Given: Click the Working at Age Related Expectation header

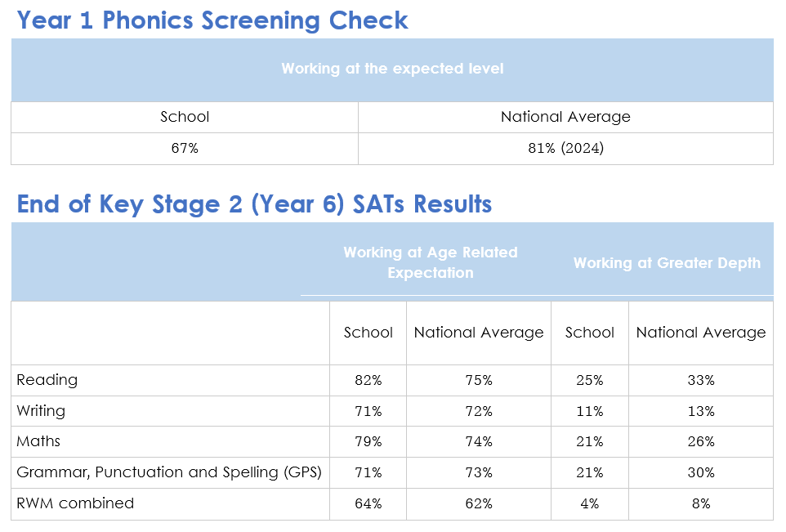Looking at the screenshot, I should (431, 262).
